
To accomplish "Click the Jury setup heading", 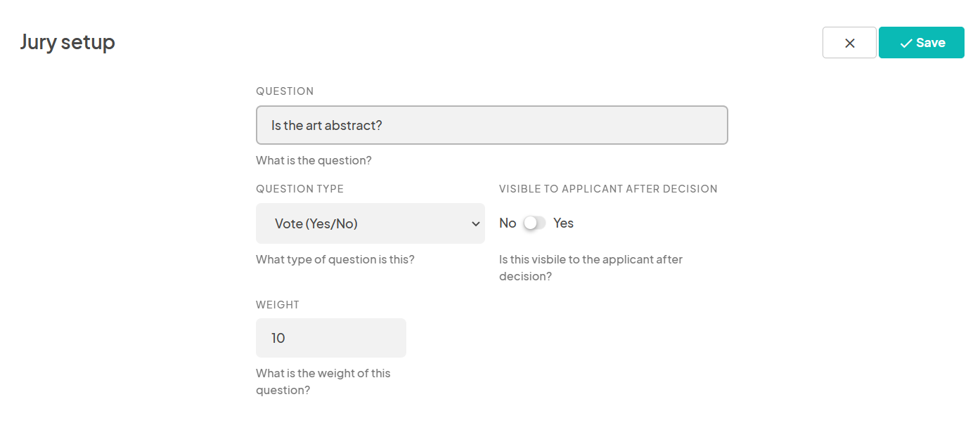I will pos(67,42).
